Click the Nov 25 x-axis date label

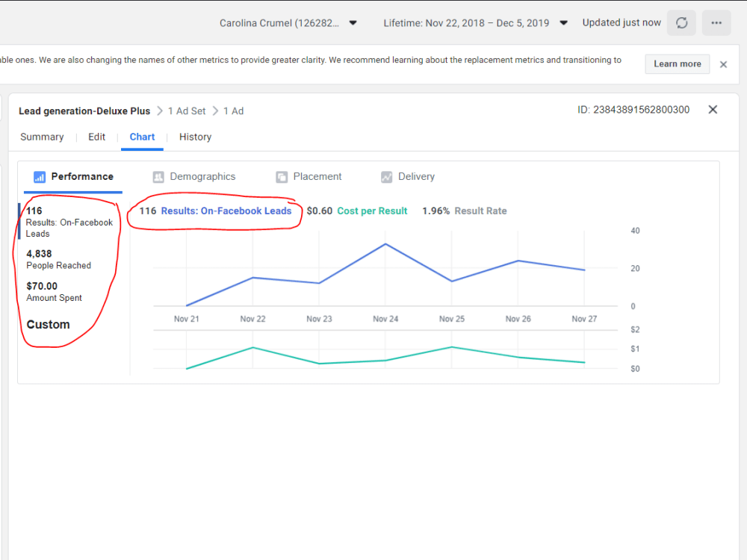[452, 319]
